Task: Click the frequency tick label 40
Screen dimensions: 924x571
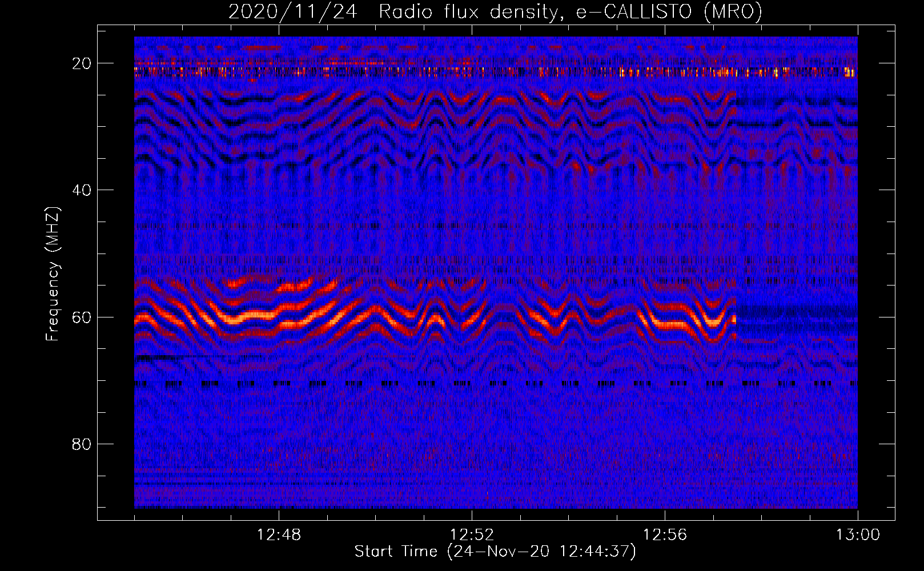Action: tap(82, 190)
